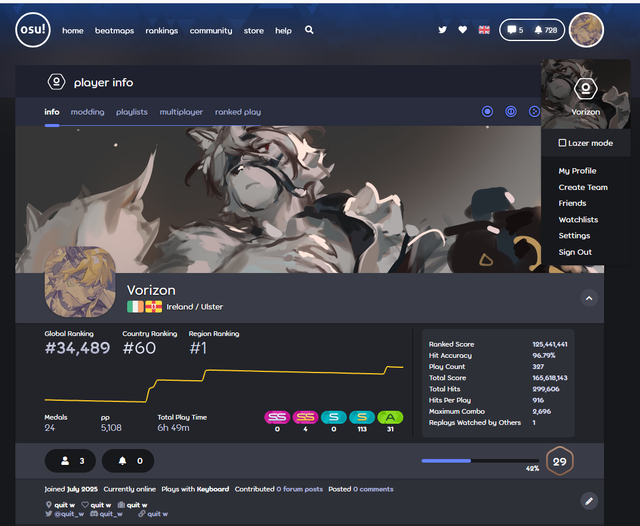
Task: Click the Discord icon next to quit_w
Action: point(94,514)
